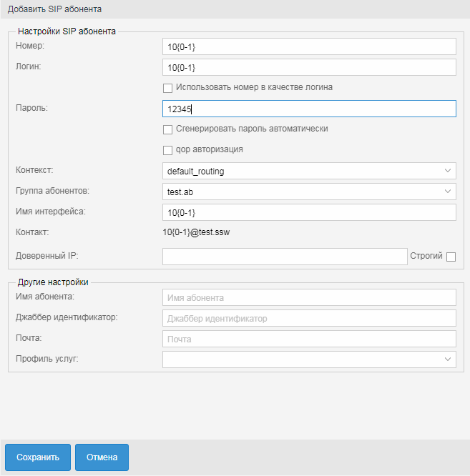The height and width of the screenshot is (476, 470).
Task: Click the 'Имя абонента' text field
Action: tap(309, 297)
